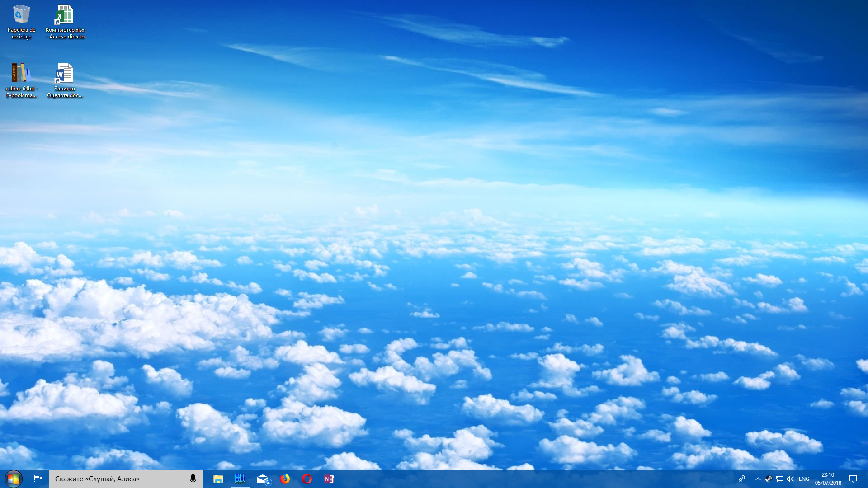Viewport: 868px width, 488px height.
Task: Launch Opera browser from the taskbar
Action: click(x=307, y=479)
